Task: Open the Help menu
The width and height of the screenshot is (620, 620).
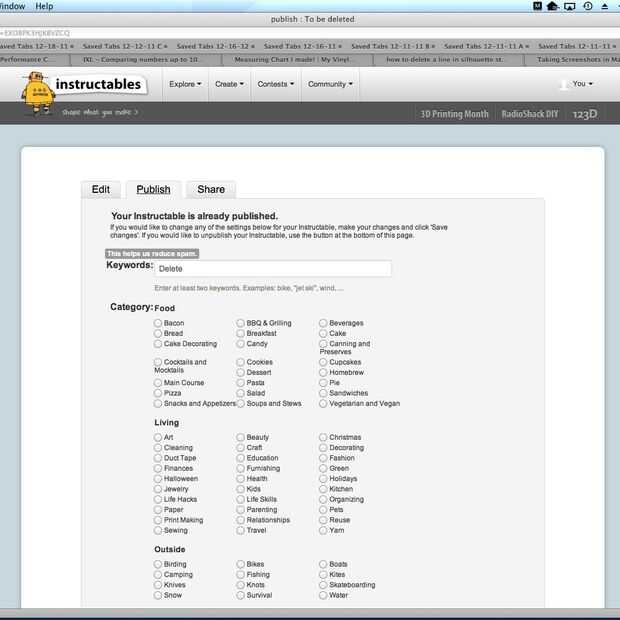Action: tap(44, 6)
